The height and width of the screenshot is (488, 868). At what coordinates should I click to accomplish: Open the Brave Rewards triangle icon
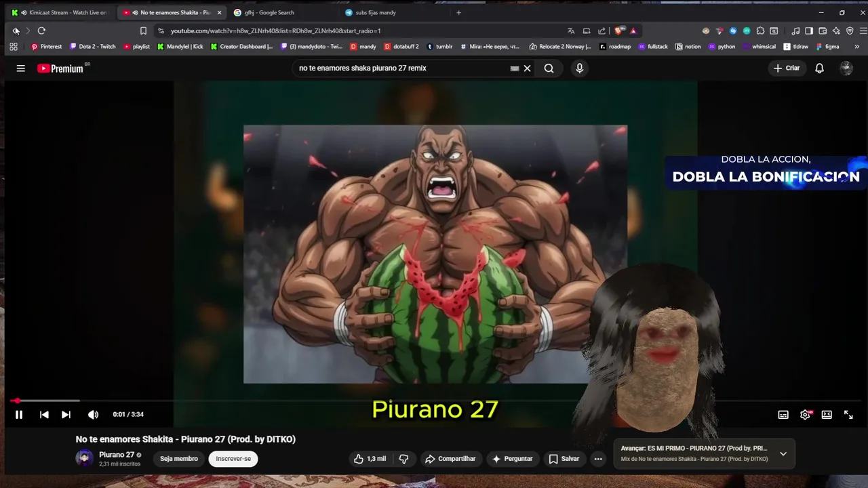pos(633,30)
